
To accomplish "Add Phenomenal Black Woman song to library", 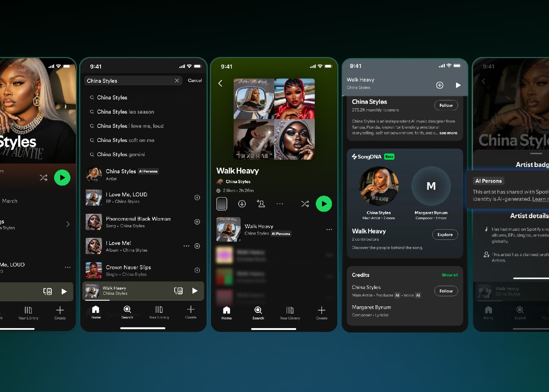I will [197, 222].
